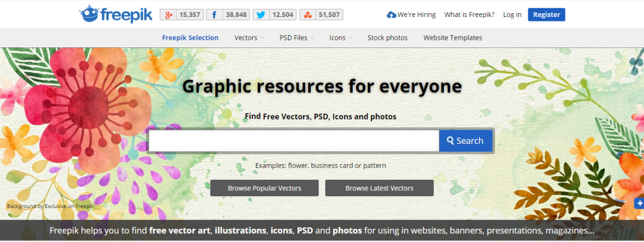This screenshot has width=644, height=242.
Task: Open the Freepik Selection tab
Action: click(x=190, y=38)
